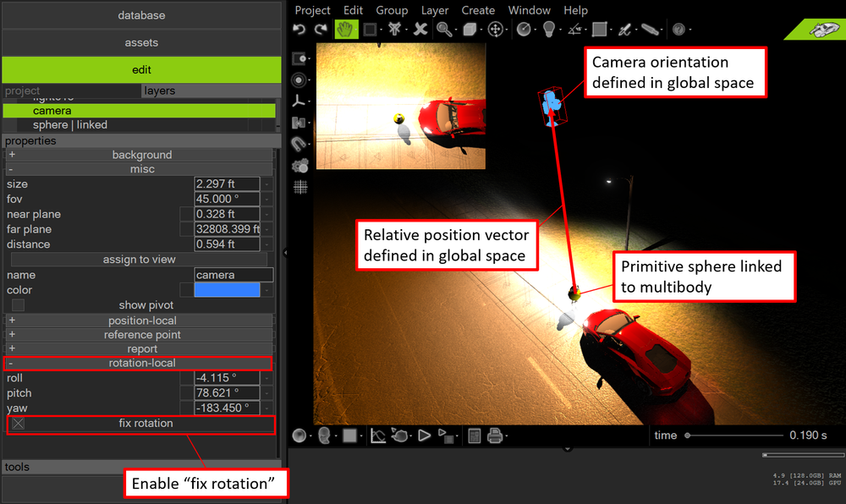
Task: Toggle the fix rotation checkbox
Action: (x=19, y=423)
